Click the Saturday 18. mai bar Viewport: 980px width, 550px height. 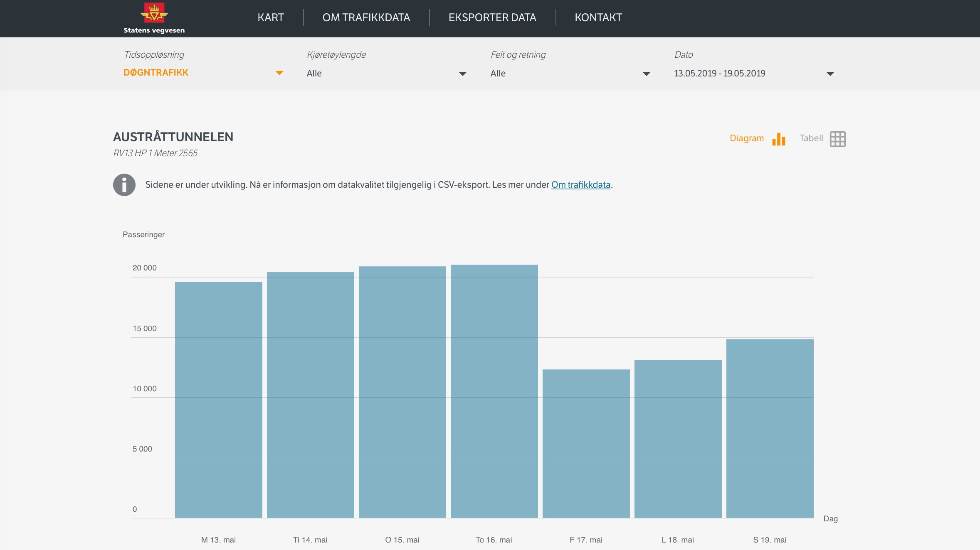click(678, 439)
